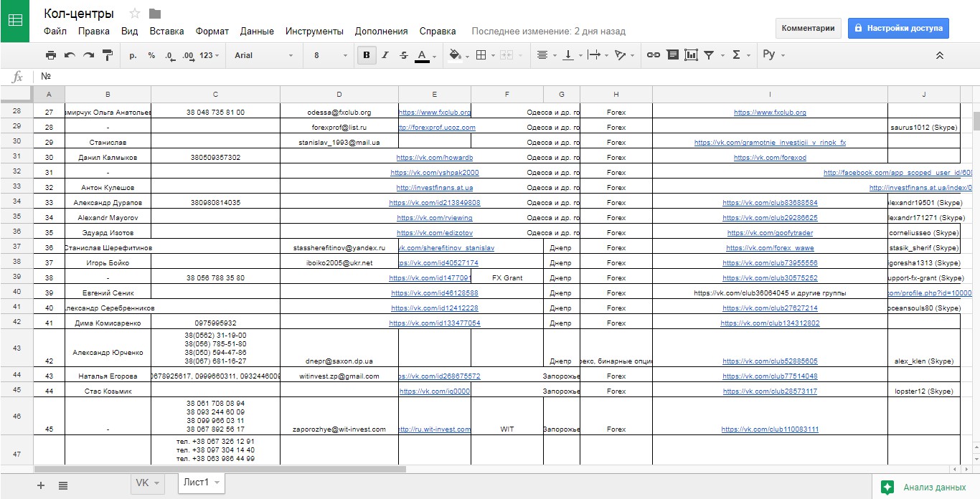The height and width of the screenshot is (499, 980).
Task: Open the Arial font dropdown
Action: coord(264,55)
